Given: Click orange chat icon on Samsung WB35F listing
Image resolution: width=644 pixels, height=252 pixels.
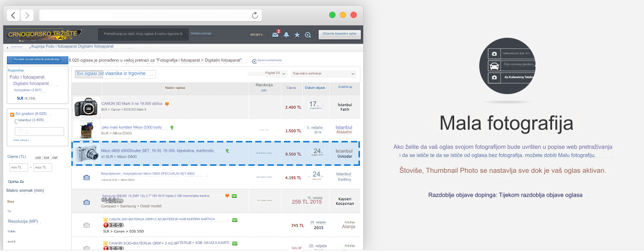Looking at the screenshot, I should tap(228, 196).
